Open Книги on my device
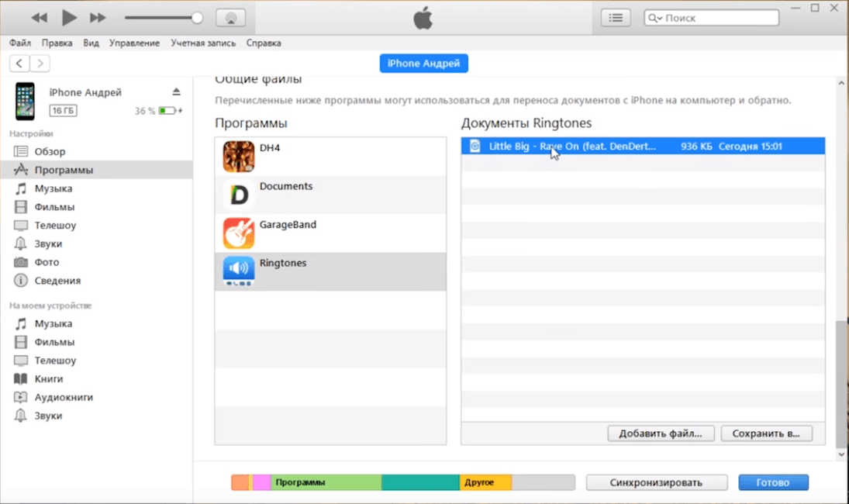 48,379
